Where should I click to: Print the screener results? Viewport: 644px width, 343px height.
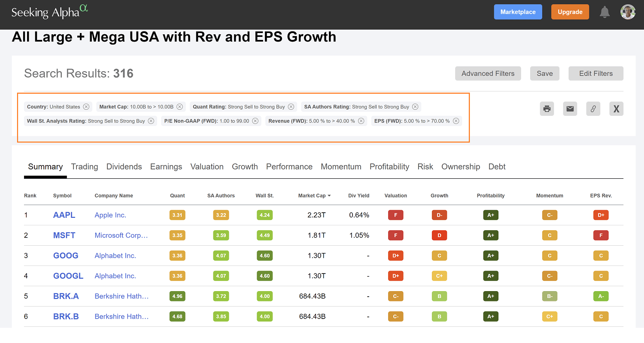click(547, 109)
